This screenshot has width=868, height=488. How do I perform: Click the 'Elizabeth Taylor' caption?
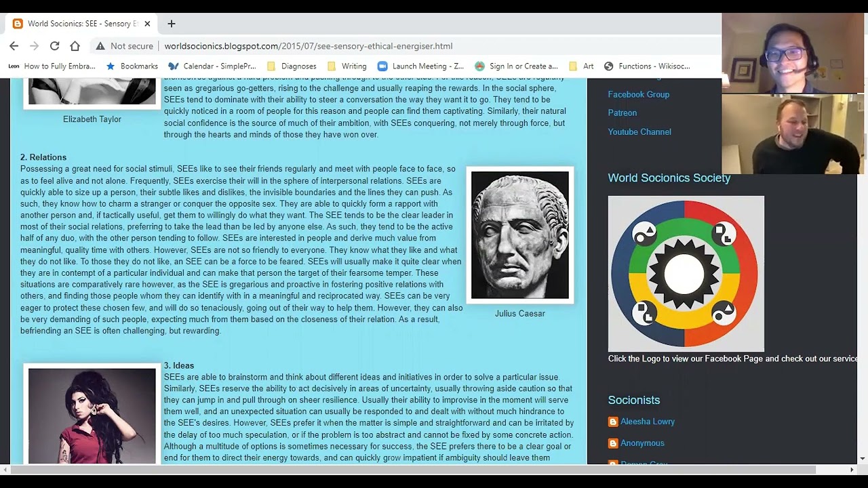point(92,119)
